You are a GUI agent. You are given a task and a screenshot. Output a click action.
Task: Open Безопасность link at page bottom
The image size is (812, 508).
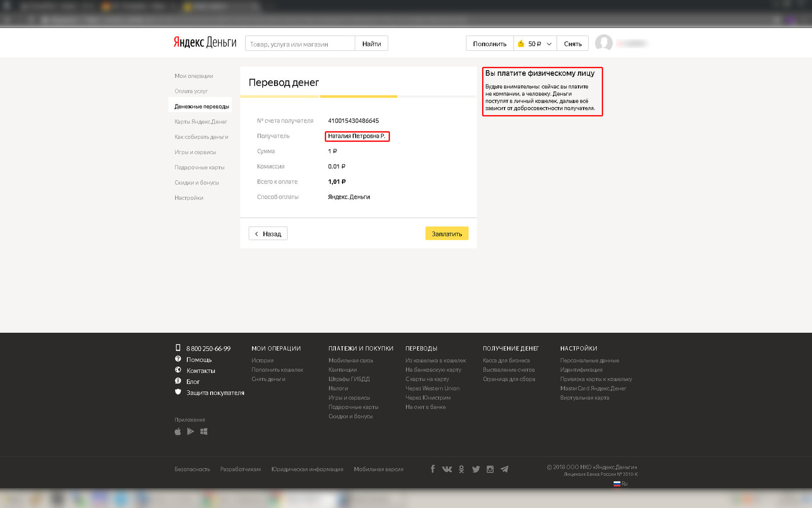[x=192, y=469]
